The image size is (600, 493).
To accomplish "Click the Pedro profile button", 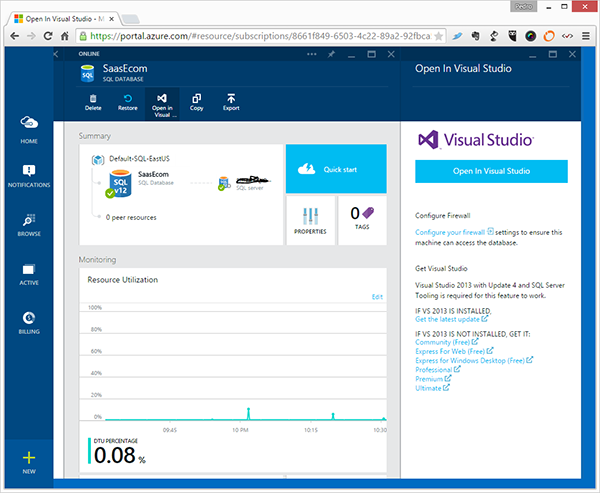I will point(523,7).
